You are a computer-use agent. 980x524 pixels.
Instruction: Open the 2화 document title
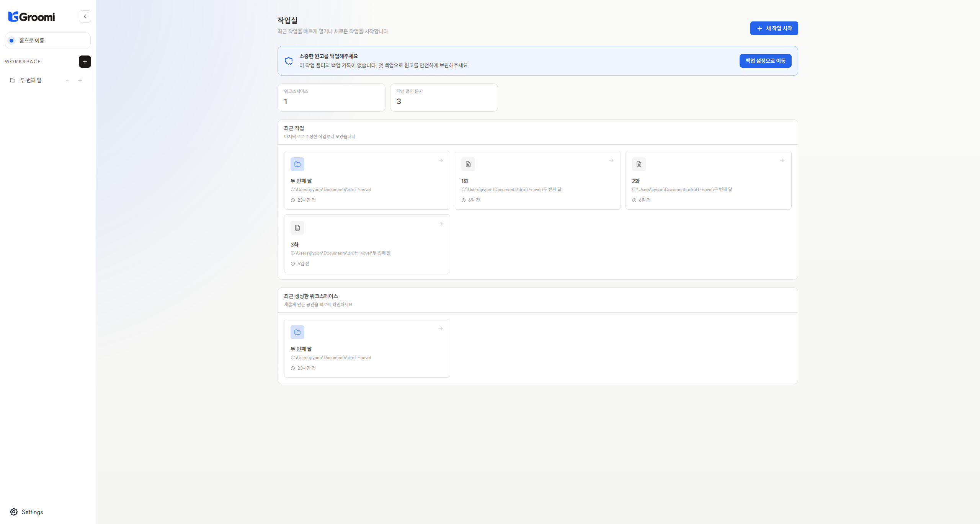click(x=636, y=181)
